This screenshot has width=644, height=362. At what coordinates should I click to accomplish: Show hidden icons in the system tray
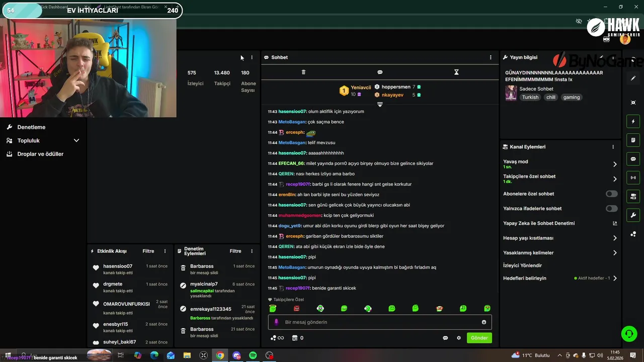coord(559,355)
